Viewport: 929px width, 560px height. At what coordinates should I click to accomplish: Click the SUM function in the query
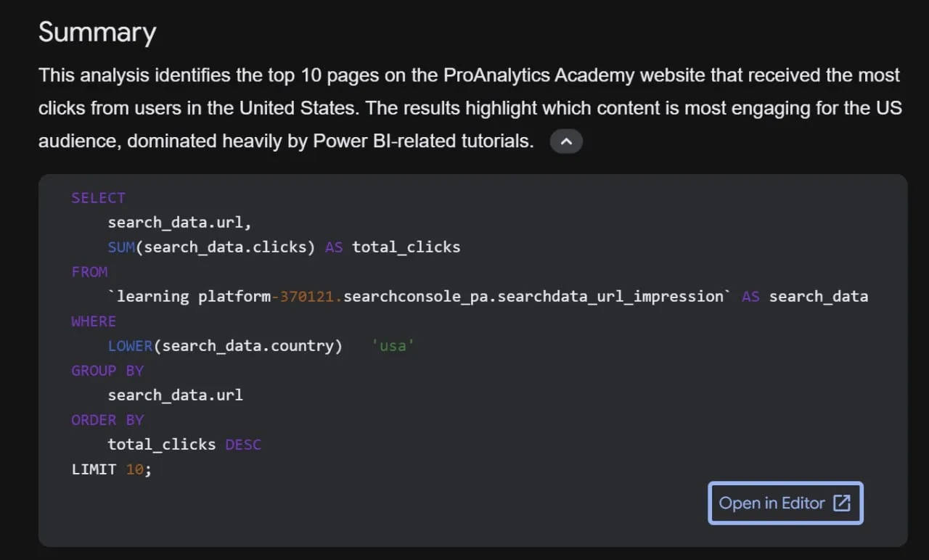point(121,247)
